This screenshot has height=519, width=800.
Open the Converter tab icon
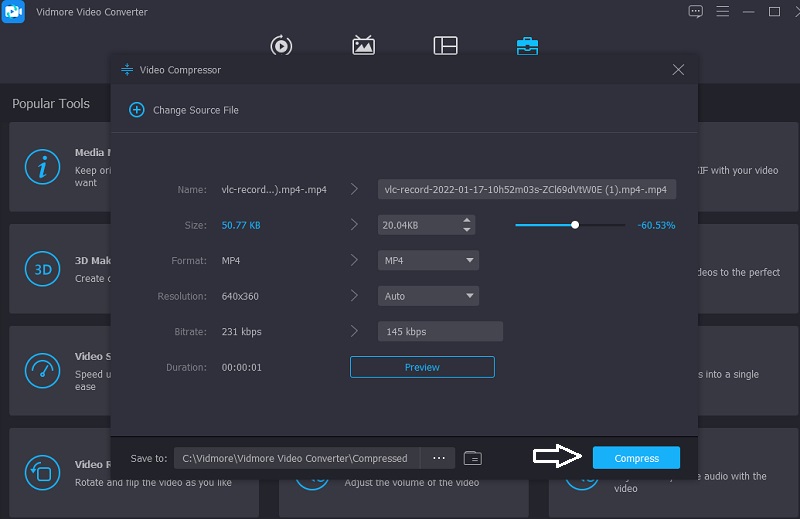(x=281, y=46)
